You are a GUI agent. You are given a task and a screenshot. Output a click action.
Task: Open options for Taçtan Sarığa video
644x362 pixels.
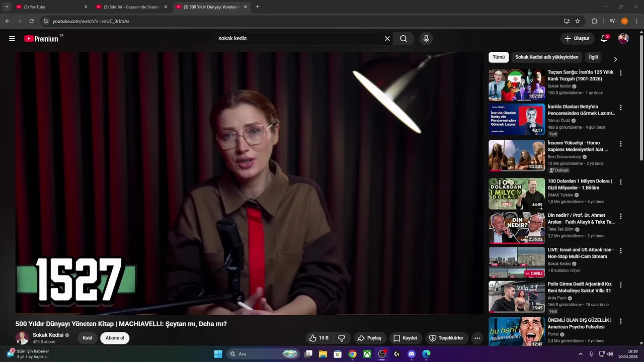coord(621,73)
